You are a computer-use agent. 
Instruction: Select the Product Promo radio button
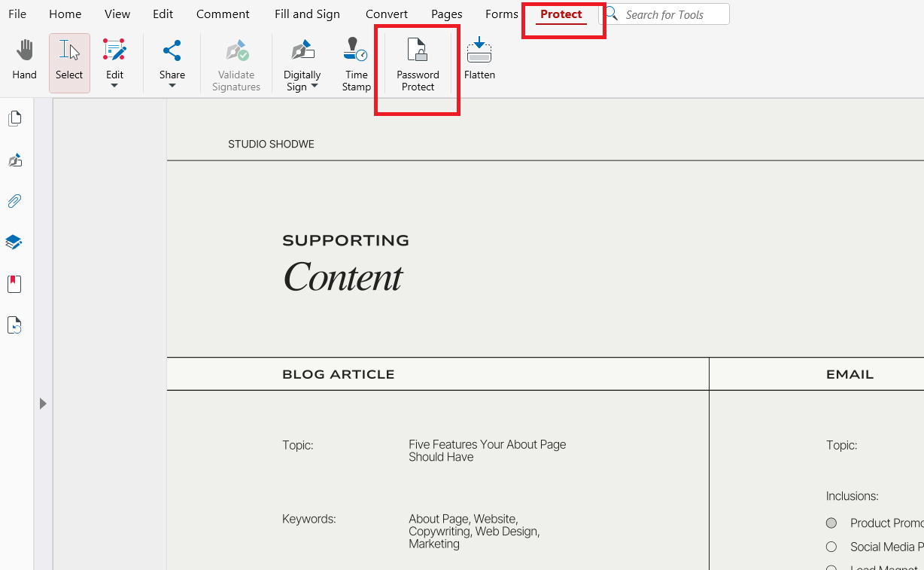tap(831, 523)
